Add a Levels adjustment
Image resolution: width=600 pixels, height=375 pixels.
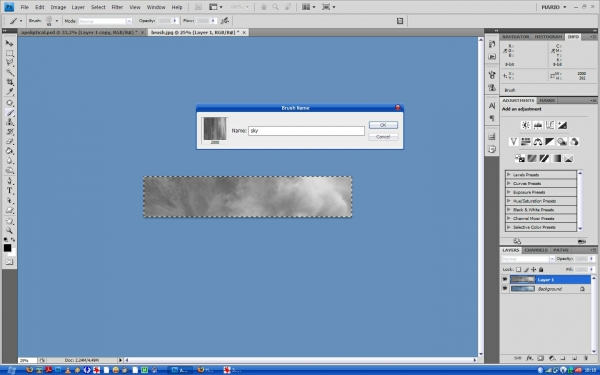point(538,125)
